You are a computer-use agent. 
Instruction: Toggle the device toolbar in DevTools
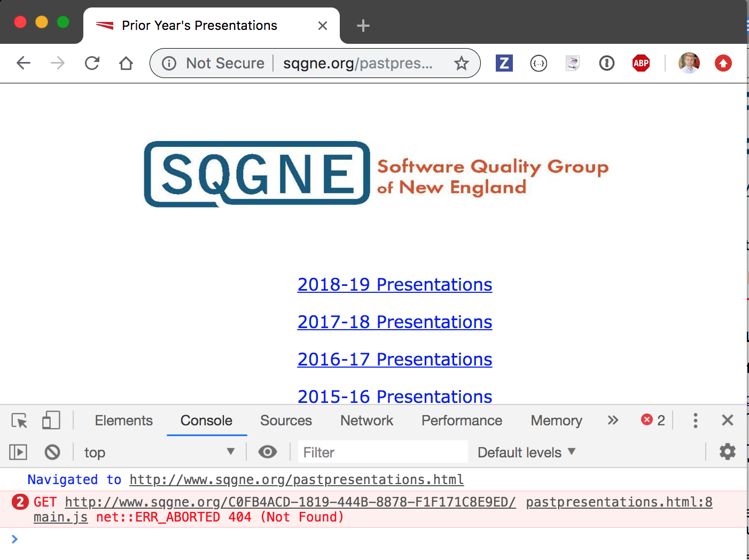pos(51,421)
